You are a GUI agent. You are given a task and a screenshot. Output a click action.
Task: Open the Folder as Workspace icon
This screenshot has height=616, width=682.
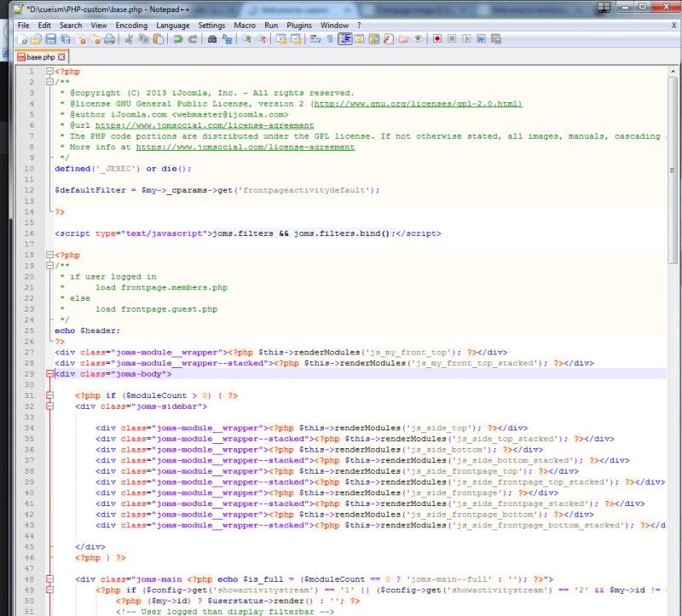tap(403, 39)
